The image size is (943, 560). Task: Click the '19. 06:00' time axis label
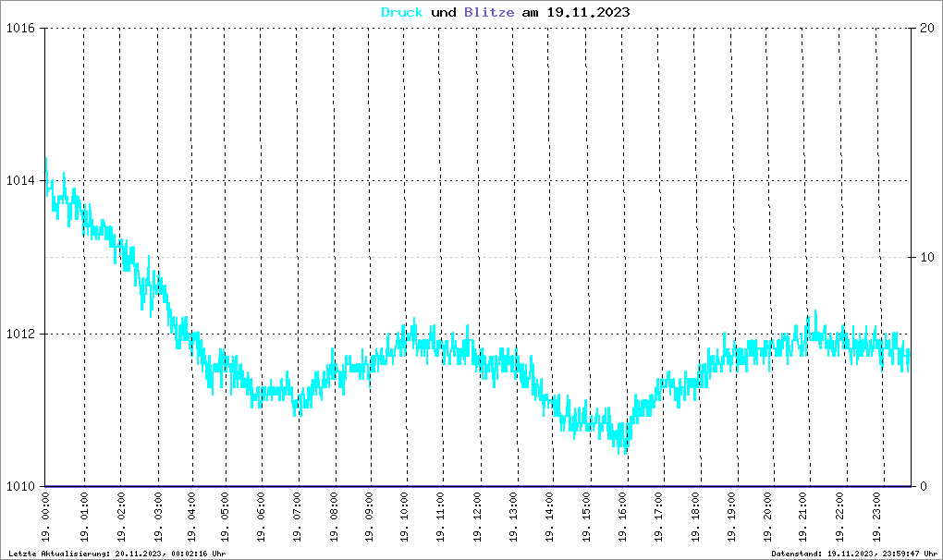click(261, 517)
